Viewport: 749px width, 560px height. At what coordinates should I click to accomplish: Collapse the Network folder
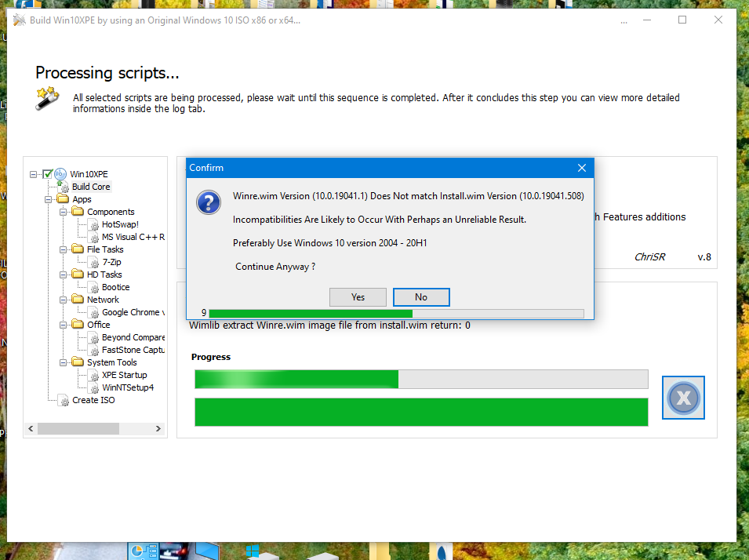click(63, 300)
